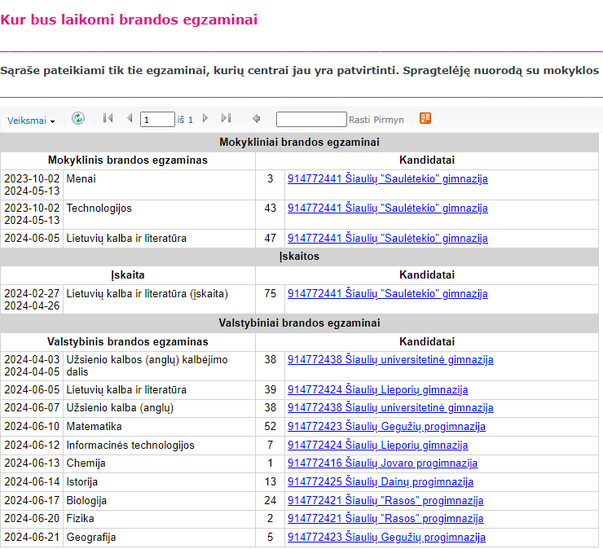Screen dimensions: 603x549
Task: Click the Rasti search button
Action: click(x=359, y=120)
